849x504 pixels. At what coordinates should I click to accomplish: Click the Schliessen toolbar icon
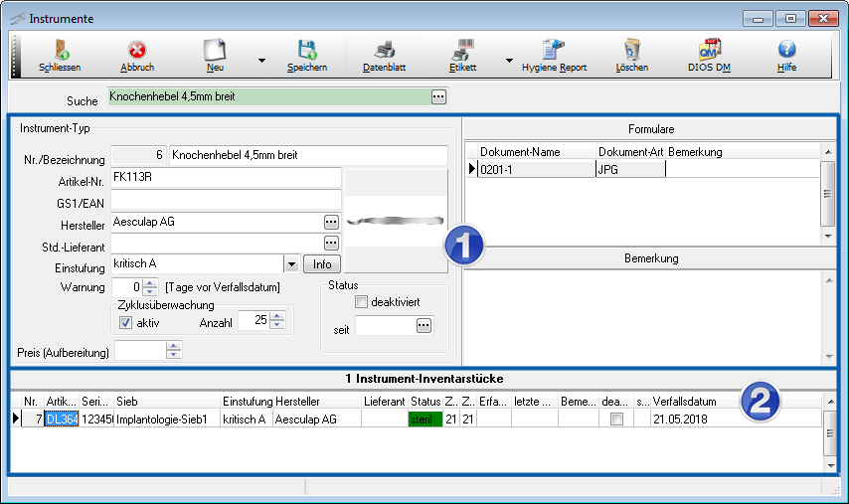click(x=60, y=51)
